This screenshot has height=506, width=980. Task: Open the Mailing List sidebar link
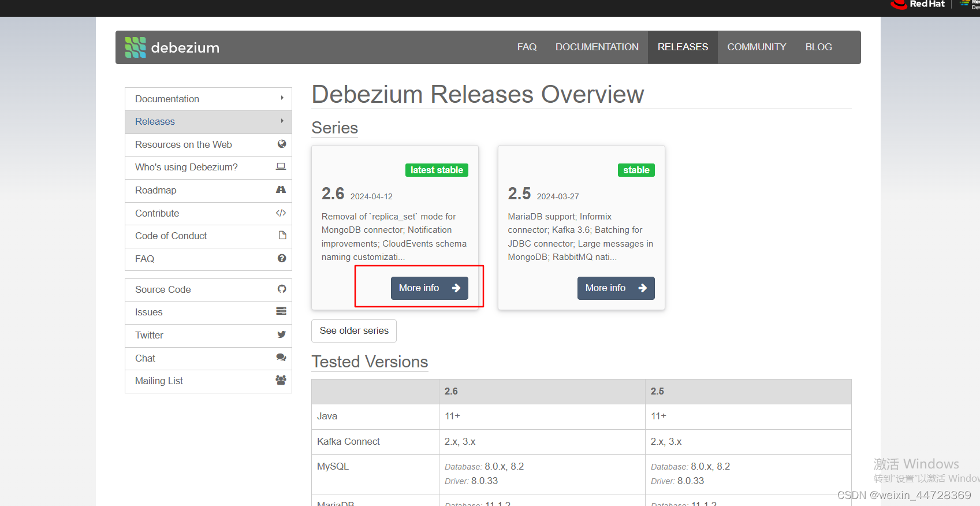pyautogui.click(x=208, y=381)
